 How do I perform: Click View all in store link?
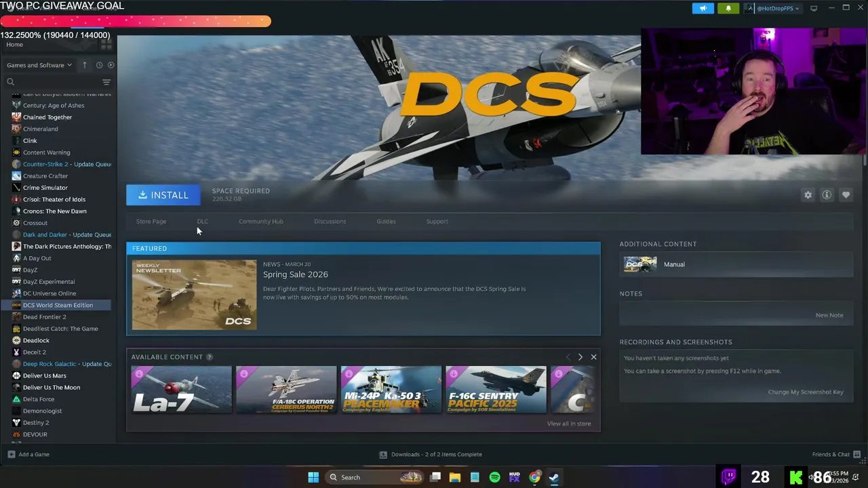[x=569, y=424]
